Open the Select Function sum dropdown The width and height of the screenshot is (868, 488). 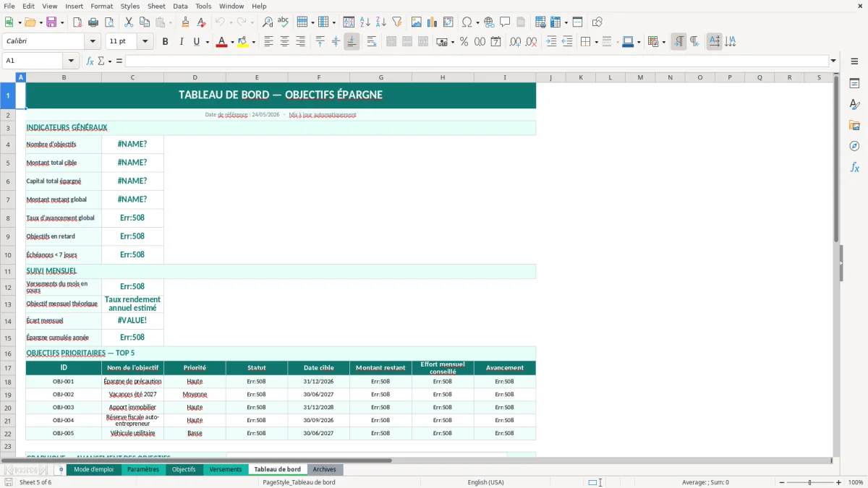click(x=111, y=61)
